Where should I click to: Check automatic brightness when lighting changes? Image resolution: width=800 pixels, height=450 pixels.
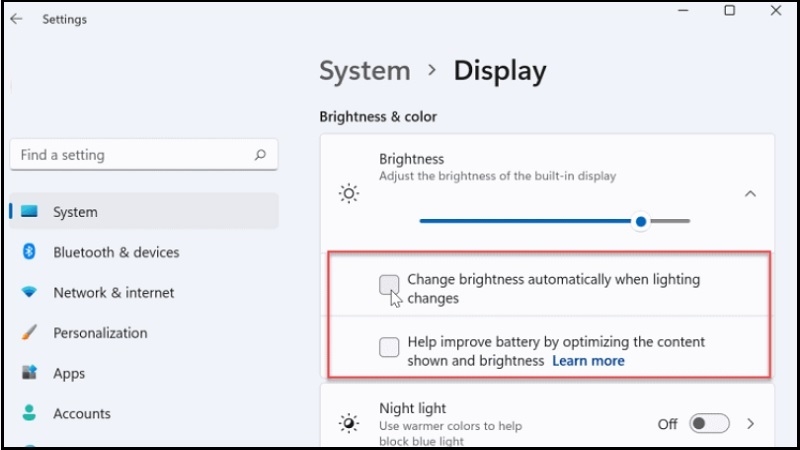coord(389,285)
